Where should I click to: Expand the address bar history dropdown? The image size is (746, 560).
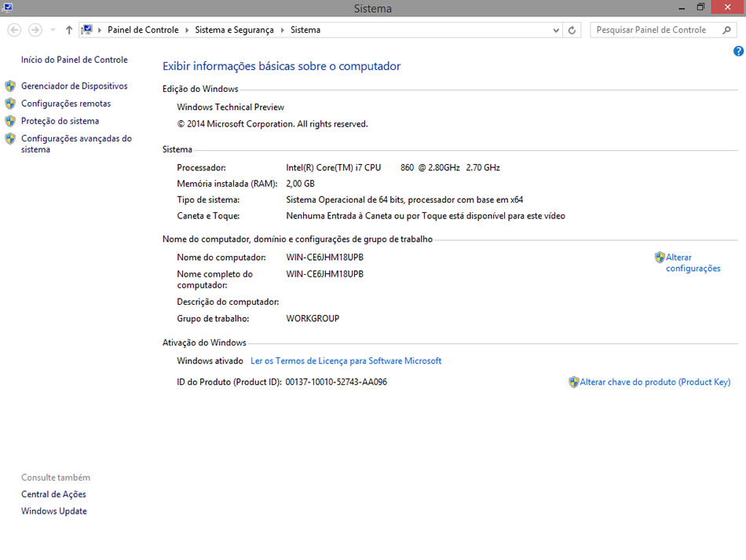[556, 31]
